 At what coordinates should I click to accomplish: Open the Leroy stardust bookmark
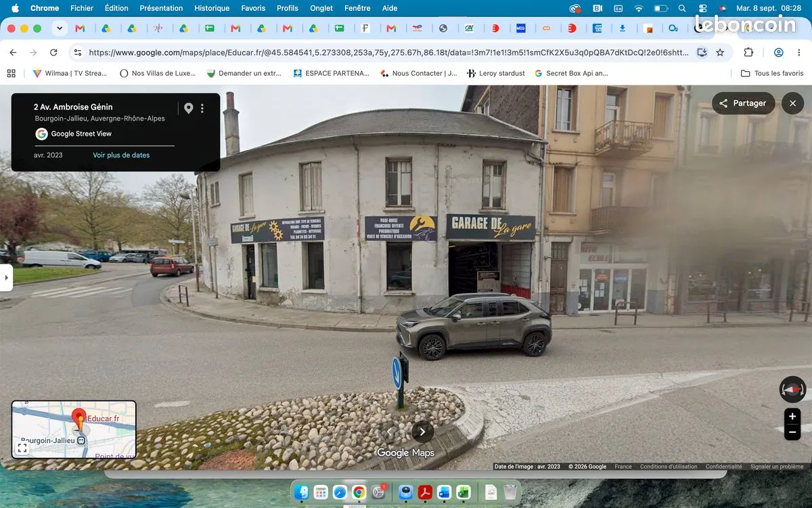(x=496, y=73)
